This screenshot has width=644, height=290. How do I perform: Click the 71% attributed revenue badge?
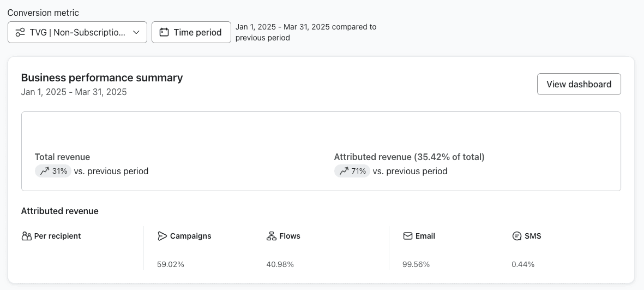tap(352, 171)
